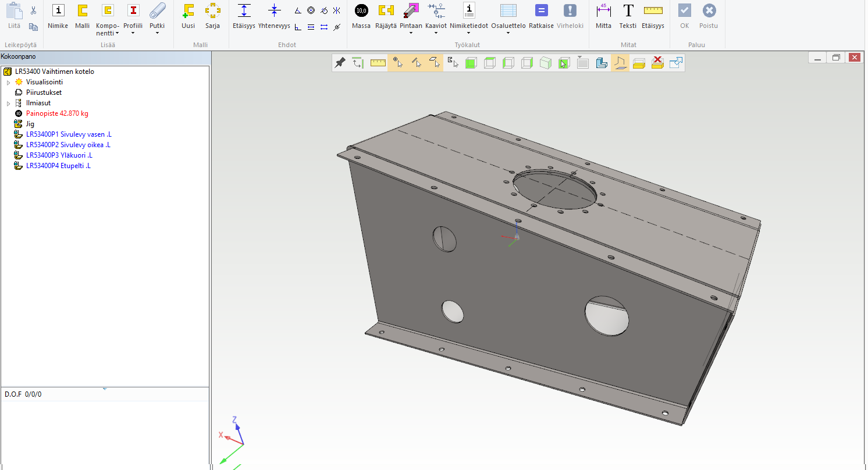Add a new Putki pipe
The width and height of the screenshot is (868, 470).
tap(157, 16)
